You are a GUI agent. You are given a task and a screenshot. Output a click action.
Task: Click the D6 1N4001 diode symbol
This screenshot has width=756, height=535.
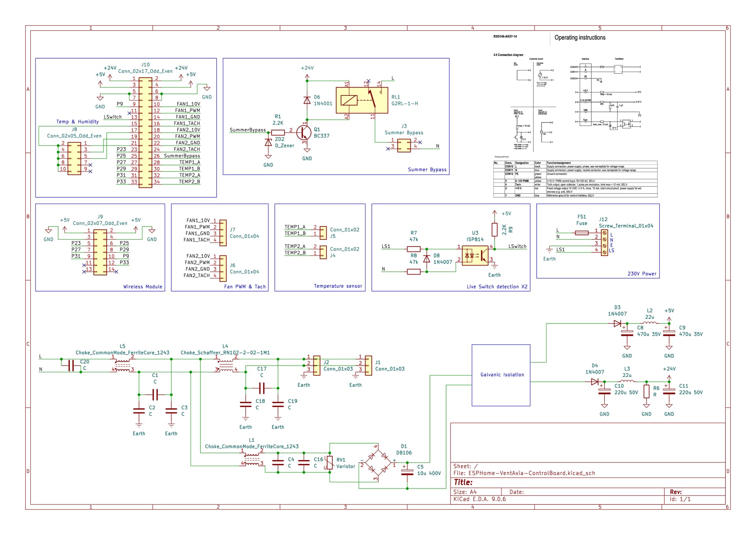(x=307, y=100)
